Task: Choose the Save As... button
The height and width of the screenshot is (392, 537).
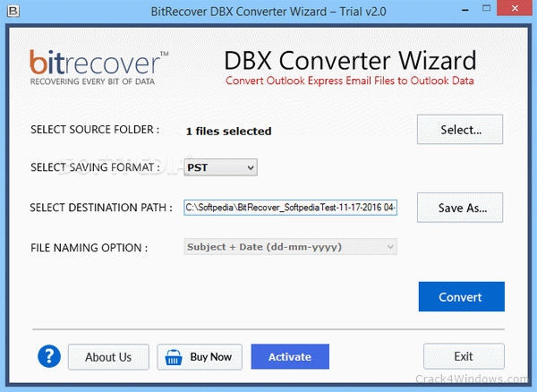Action: tap(460, 208)
